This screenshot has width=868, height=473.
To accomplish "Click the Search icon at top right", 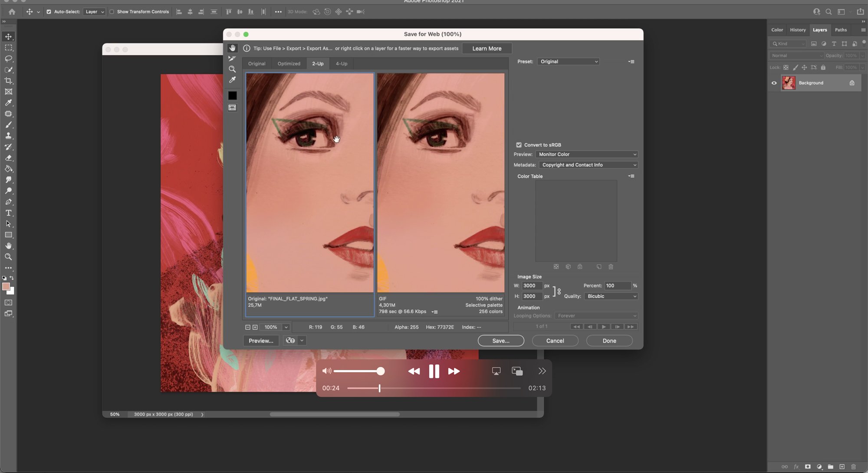I will coord(829,12).
